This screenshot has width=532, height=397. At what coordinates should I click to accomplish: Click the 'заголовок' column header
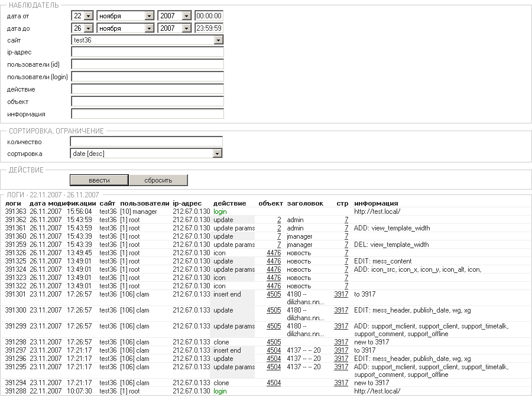305,203
